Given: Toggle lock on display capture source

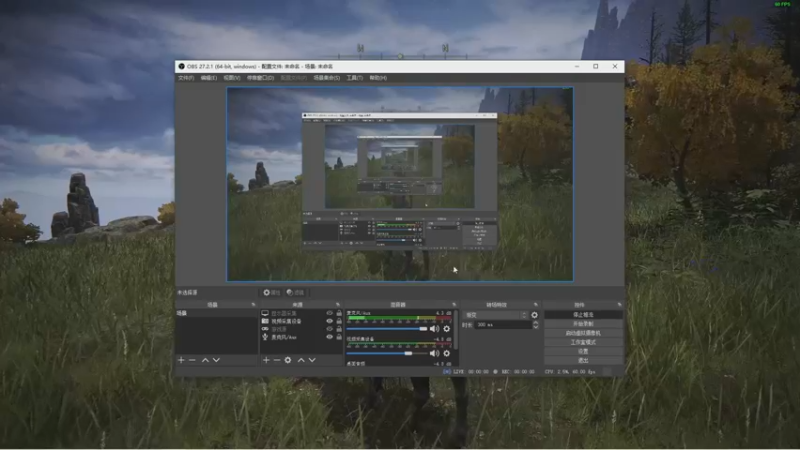Looking at the screenshot, I should pyautogui.click(x=339, y=313).
